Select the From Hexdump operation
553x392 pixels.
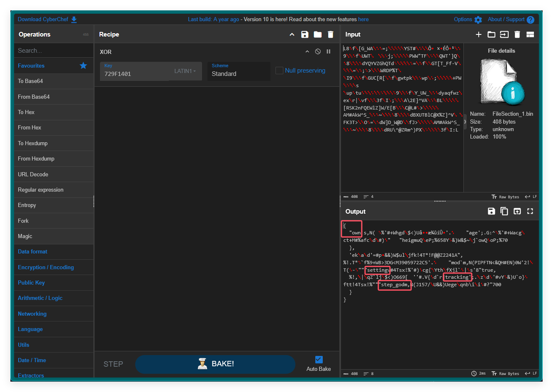[54, 158]
